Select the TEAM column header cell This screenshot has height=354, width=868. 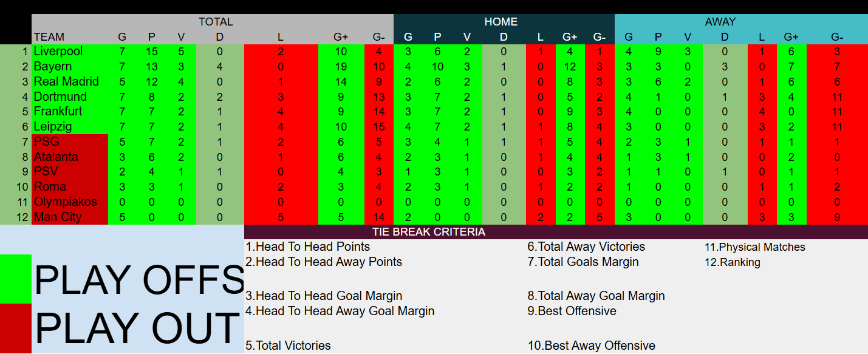click(70, 37)
